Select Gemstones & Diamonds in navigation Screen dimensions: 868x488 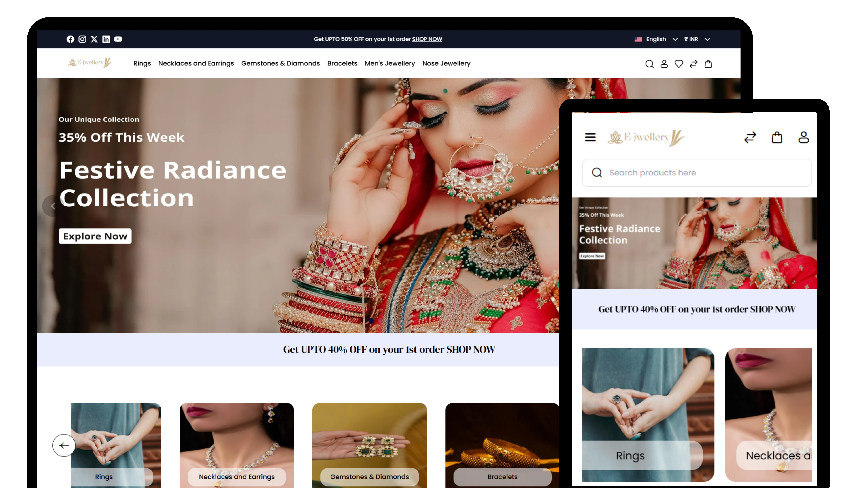[280, 63]
